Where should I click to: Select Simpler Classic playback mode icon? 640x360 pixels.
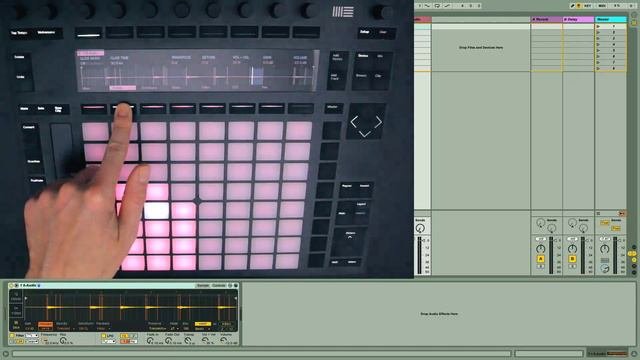point(16,296)
